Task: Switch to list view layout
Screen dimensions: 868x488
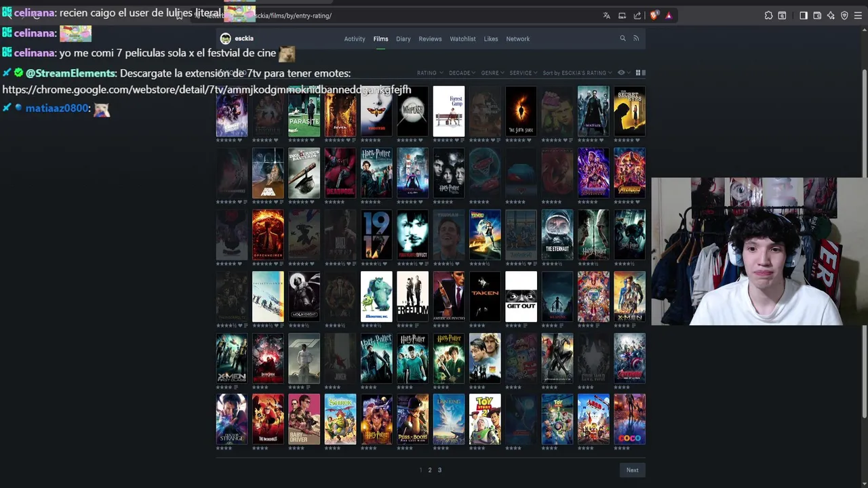Action: coord(644,73)
